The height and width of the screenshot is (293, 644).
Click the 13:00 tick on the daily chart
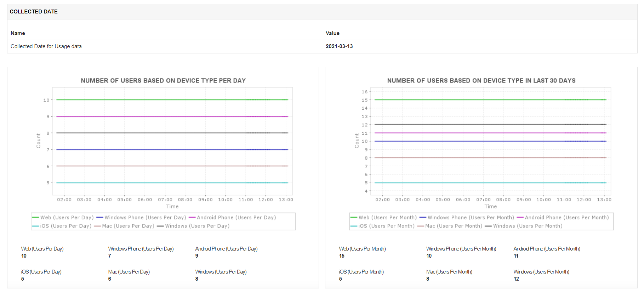click(x=286, y=200)
